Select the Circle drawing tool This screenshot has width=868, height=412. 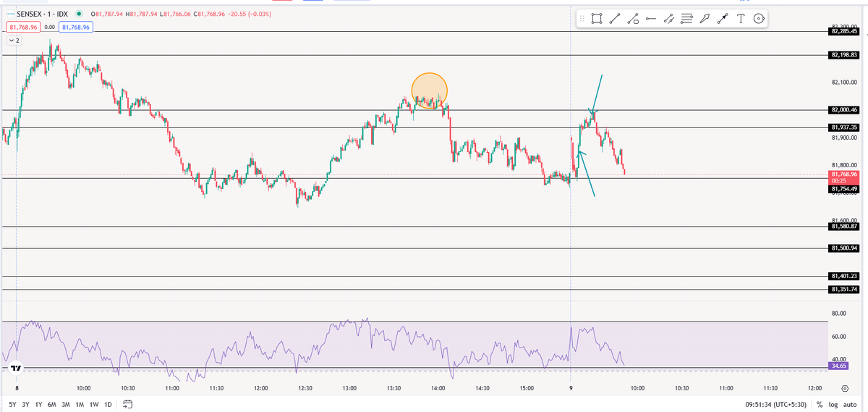coord(759,20)
